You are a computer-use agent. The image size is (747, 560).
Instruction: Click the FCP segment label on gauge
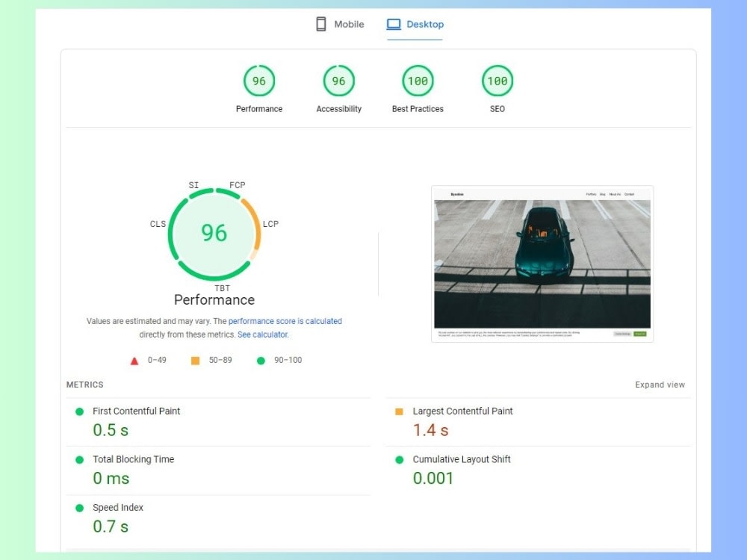(x=238, y=184)
